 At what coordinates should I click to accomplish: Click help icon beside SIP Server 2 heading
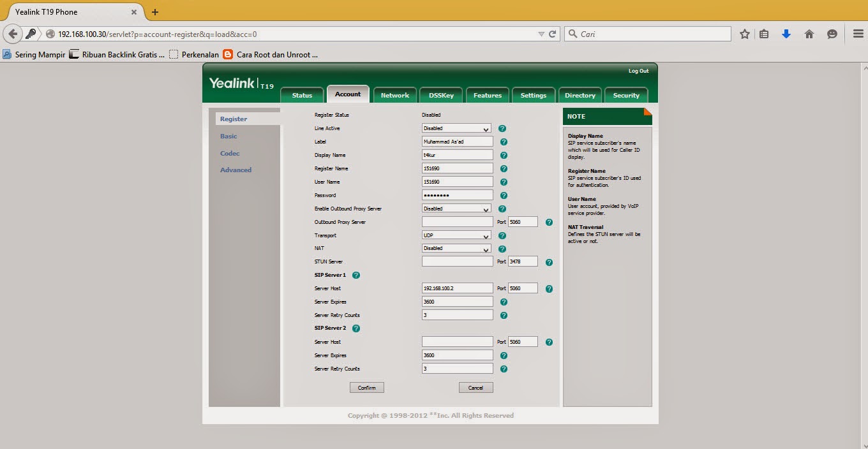(x=356, y=328)
